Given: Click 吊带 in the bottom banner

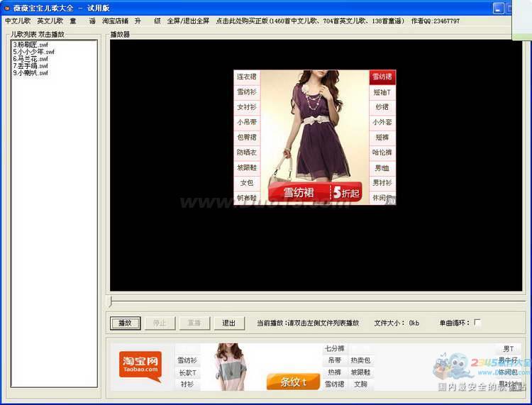Looking at the screenshot, I should point(335,360).
